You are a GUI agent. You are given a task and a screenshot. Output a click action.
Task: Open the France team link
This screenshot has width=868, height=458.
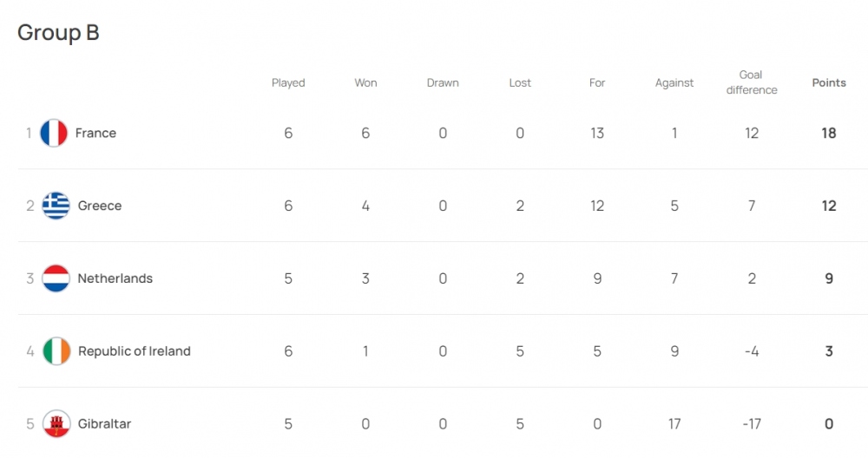95,133
